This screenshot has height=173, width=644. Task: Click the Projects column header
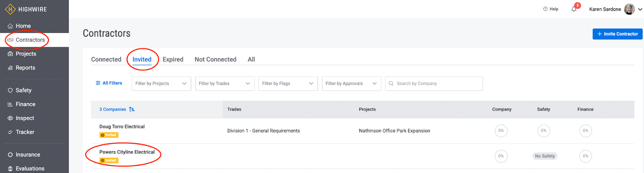[x=367, y=109]
